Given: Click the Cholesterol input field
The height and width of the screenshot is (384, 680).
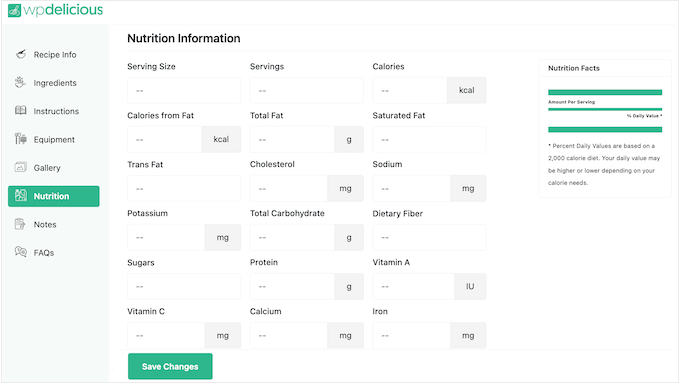Looking at the screenshot, I should tap(288, 188).
